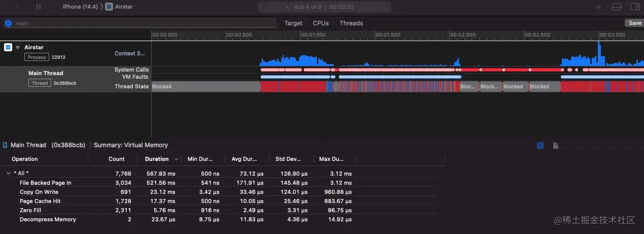
Task: Select the gray document inspector icon
Action: [556, 146]
